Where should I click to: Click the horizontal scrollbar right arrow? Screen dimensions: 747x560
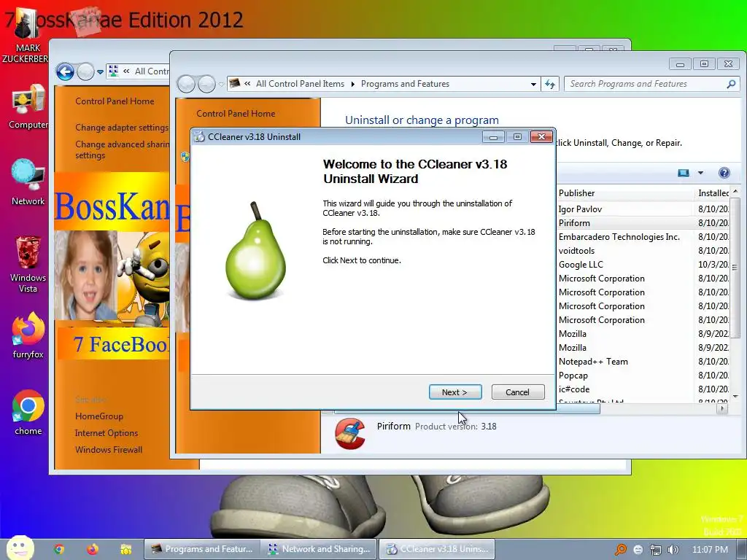pyautogui.click(x=722, y=408)
